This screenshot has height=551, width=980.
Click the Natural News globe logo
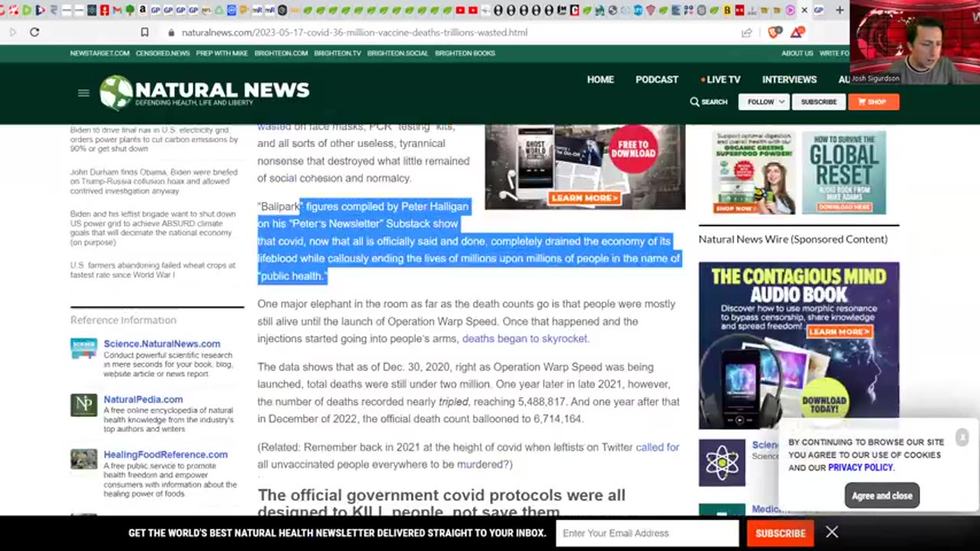coord(116,93)
